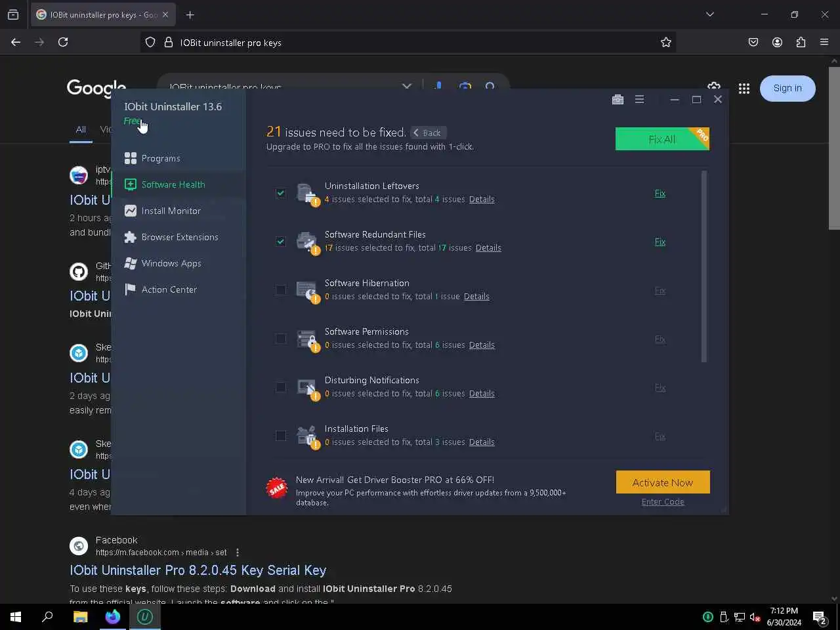This screenshot has height=630, width=840.
Task: Go to Browser Extensions section
Action: coord(178,237)
